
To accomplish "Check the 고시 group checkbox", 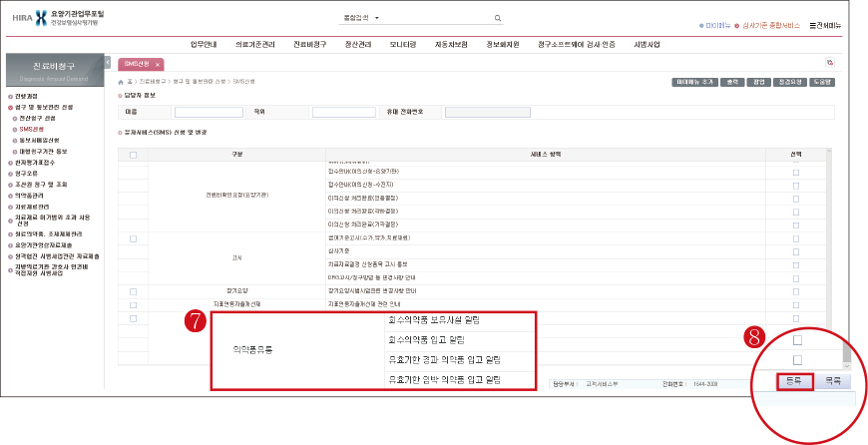I will tap(133, 238).
